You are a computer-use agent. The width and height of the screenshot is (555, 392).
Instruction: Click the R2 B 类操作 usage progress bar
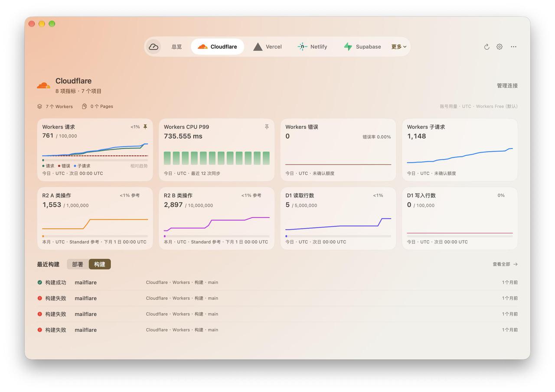217,236
